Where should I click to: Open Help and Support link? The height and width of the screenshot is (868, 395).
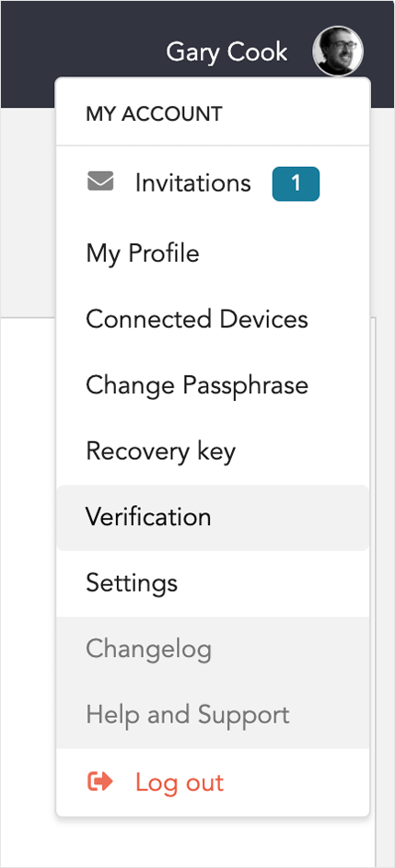point(188,715)
